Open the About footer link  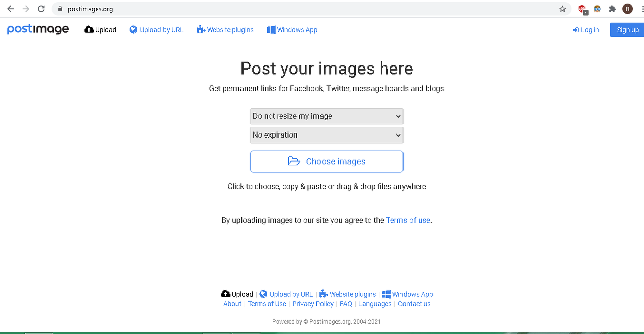point(232,304)
